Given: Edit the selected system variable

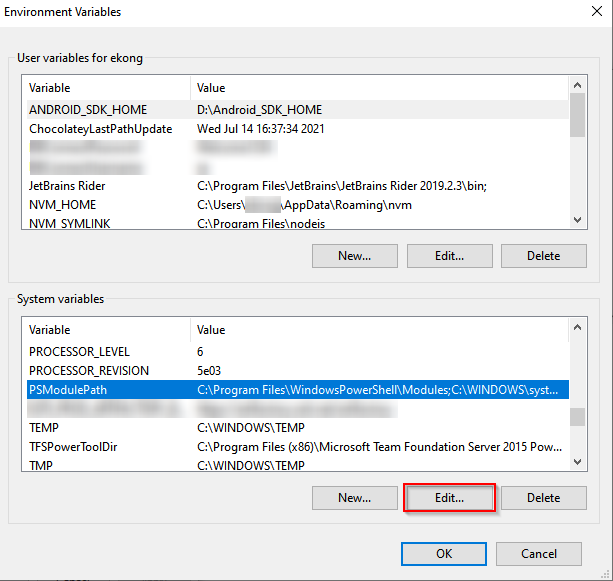Looking at the screenshot, I should pyautogui.click(x=449, y=497).
